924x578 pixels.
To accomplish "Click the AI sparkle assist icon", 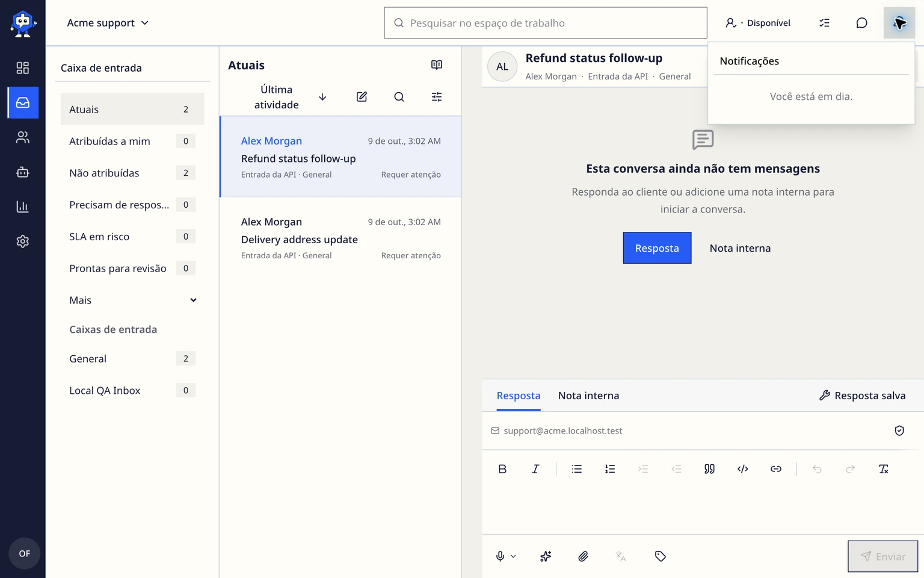I will 546,556.
